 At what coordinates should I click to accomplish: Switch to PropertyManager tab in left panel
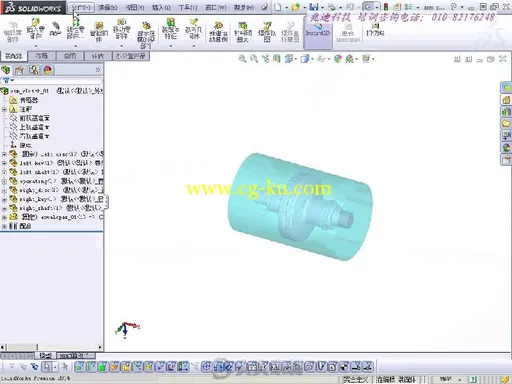coord(19,70)
